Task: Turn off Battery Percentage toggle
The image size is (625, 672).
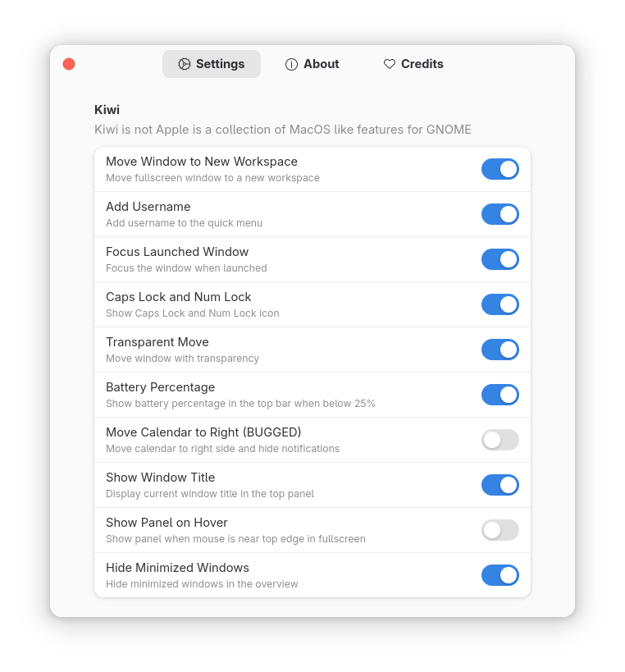Action: pyautogui.click(x=500, y=395)
